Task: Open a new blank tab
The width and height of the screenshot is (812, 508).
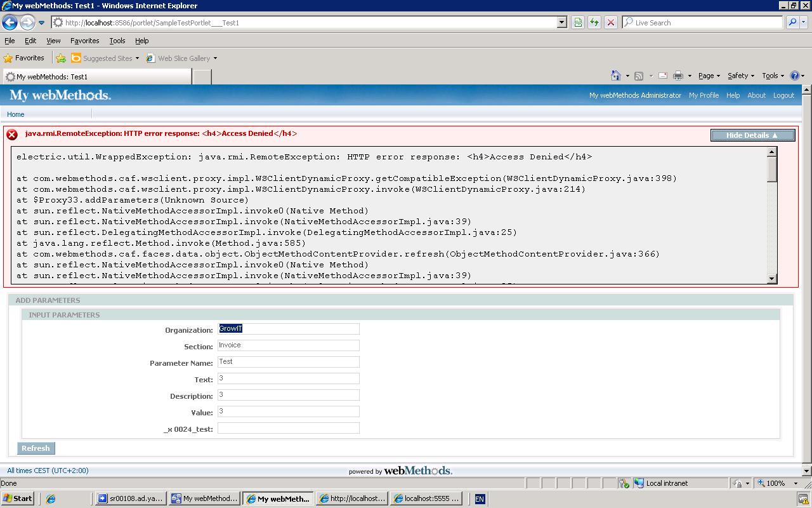Action: click(202, 77)
